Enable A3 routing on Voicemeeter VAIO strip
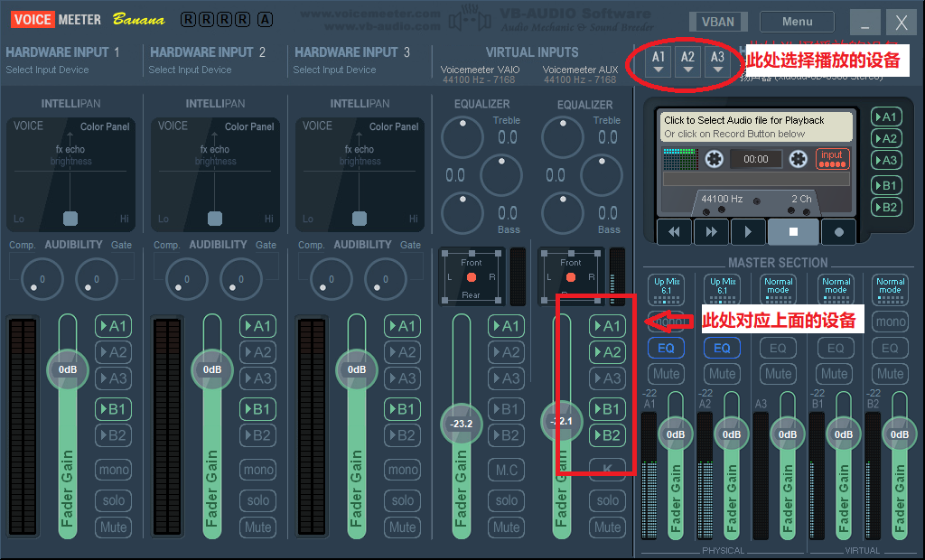Screen dimensions: 925x560 coord(506,378)
